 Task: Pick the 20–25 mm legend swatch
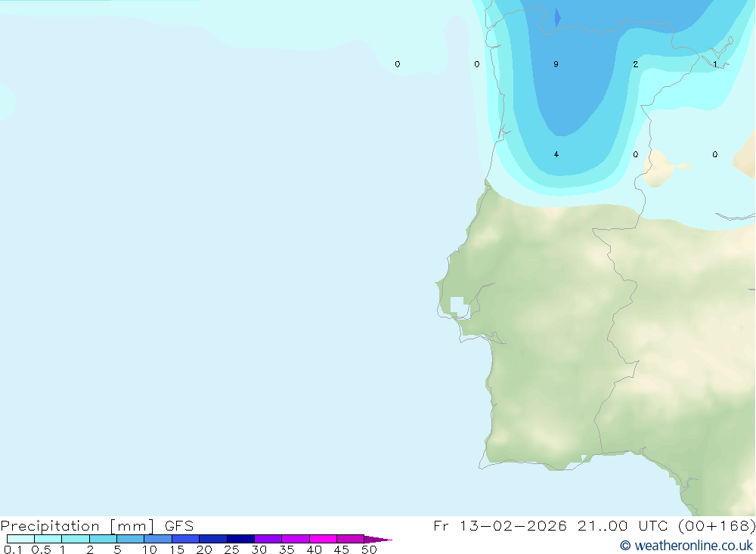point(213,539)
